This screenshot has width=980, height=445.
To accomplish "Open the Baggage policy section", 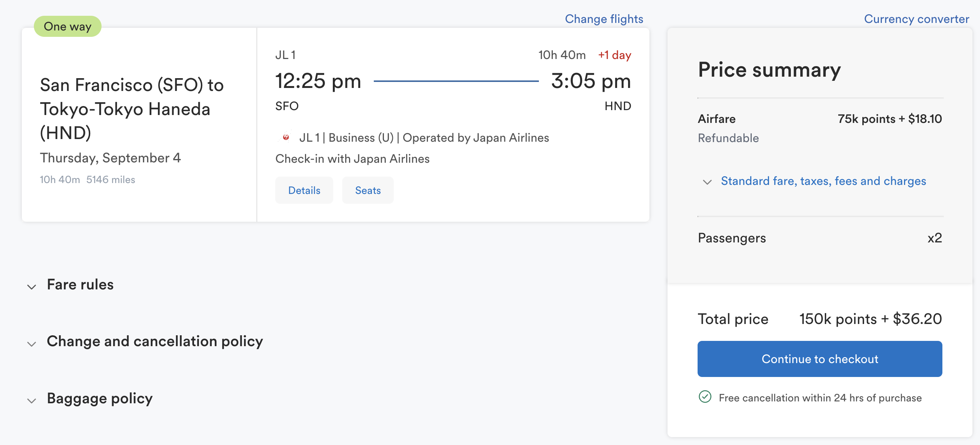I will (99, 398).
